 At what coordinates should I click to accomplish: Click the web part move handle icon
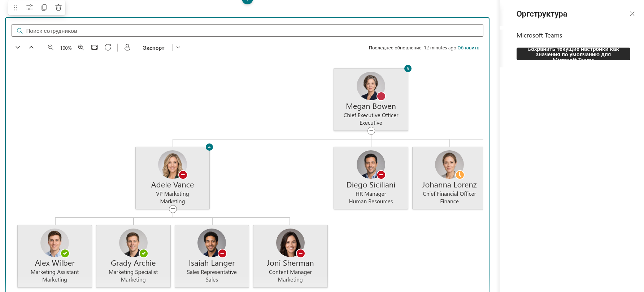(x=16, y=8)
